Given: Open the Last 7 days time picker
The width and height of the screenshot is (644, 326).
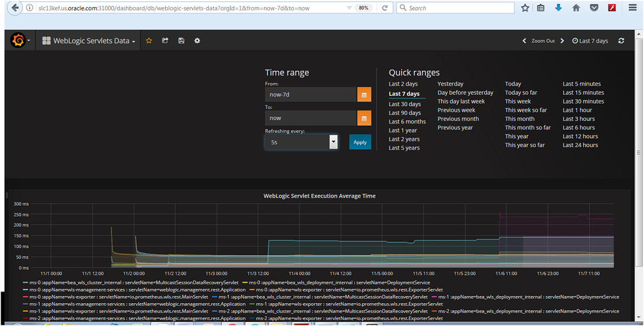Looking at the screenshot, I should (590, 41).
